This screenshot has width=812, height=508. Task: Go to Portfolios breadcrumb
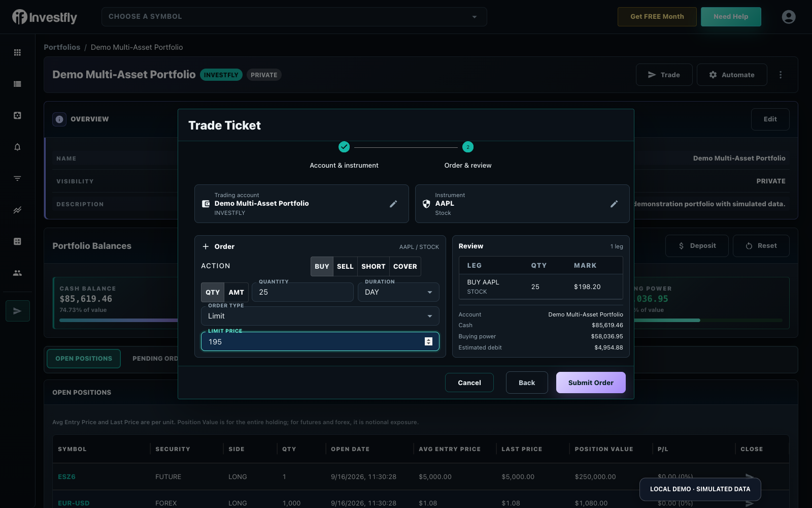pyautogui.click(x=62, y=47)
